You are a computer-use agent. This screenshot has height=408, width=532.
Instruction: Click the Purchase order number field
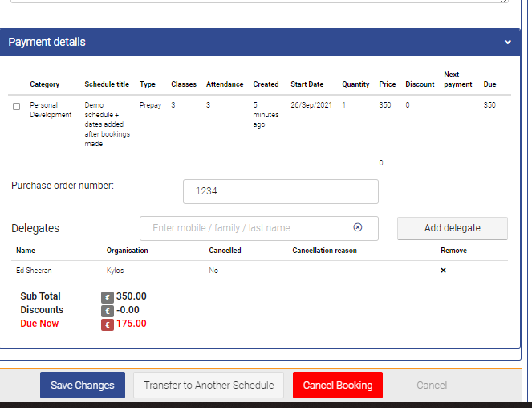click(x=280, y=191)
